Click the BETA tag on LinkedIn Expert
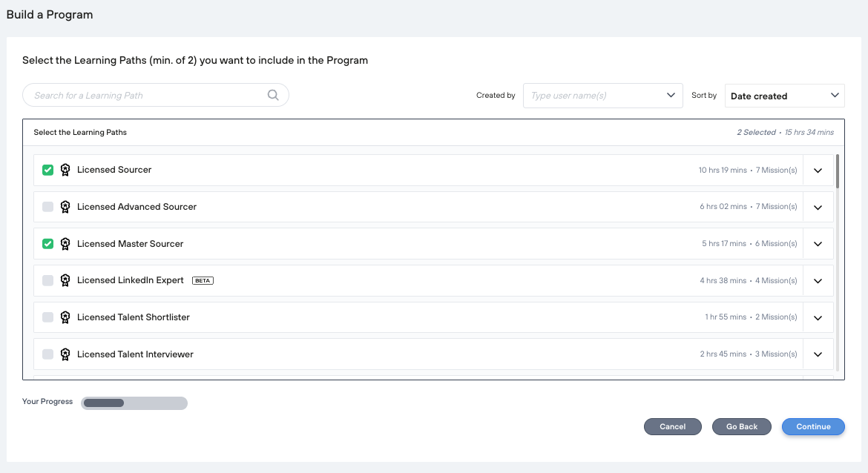868x473 pixels. tap(203, 281)
